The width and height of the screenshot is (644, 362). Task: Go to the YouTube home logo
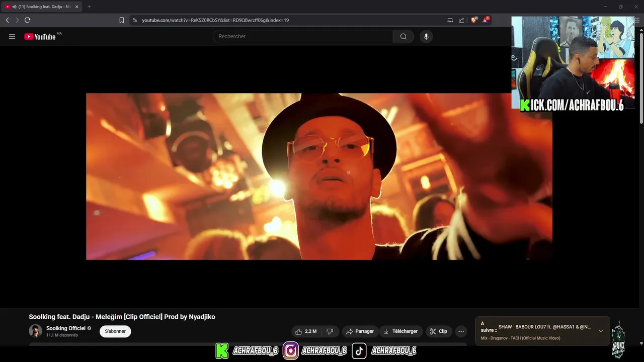click(40, 36)
